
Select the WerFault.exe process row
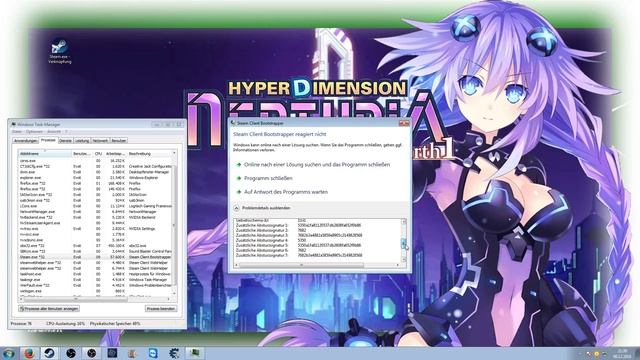click(x=95, y=285)
